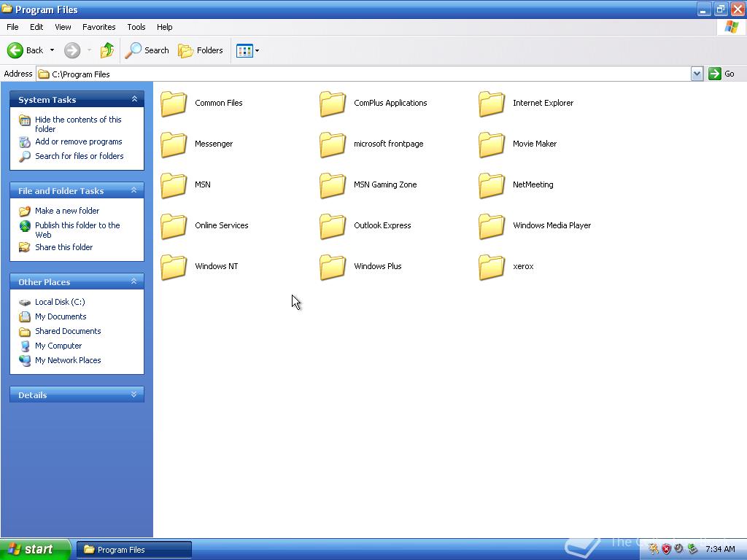Open Shared Documents from Other Places
This screenshot has height=560, width=747.
(68, 331)
